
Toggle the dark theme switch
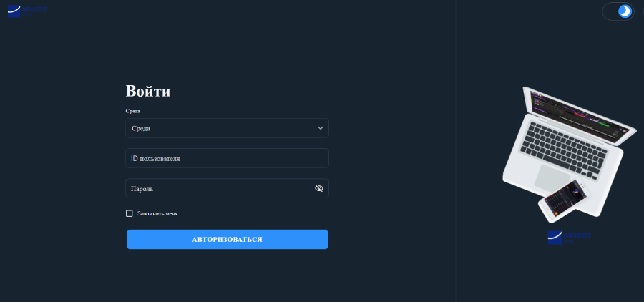(x=618, y=11)
